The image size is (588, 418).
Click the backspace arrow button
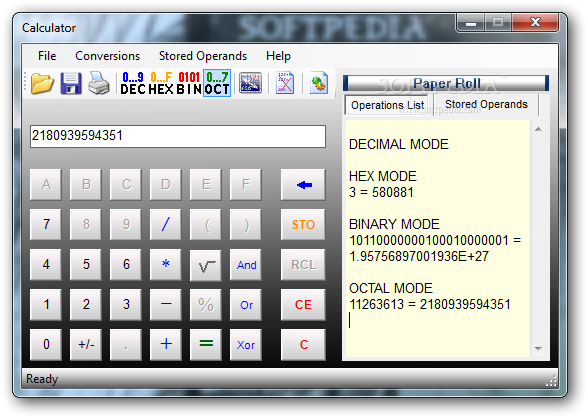(x=303, y=184)
